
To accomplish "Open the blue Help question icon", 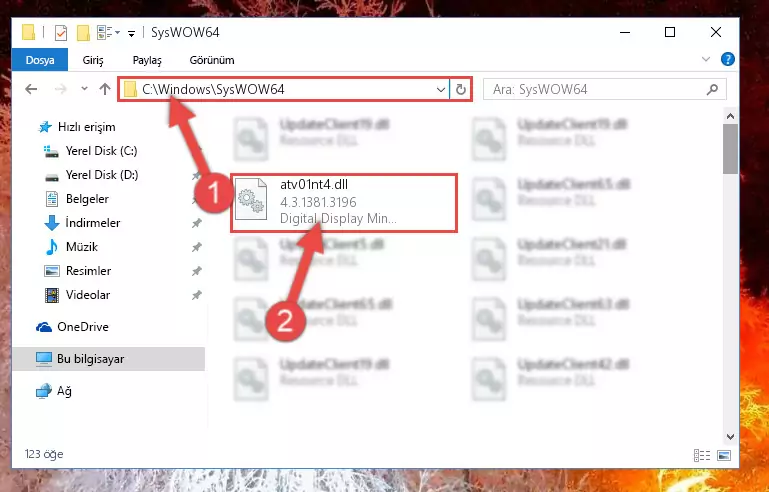I will tap(727, 59).
